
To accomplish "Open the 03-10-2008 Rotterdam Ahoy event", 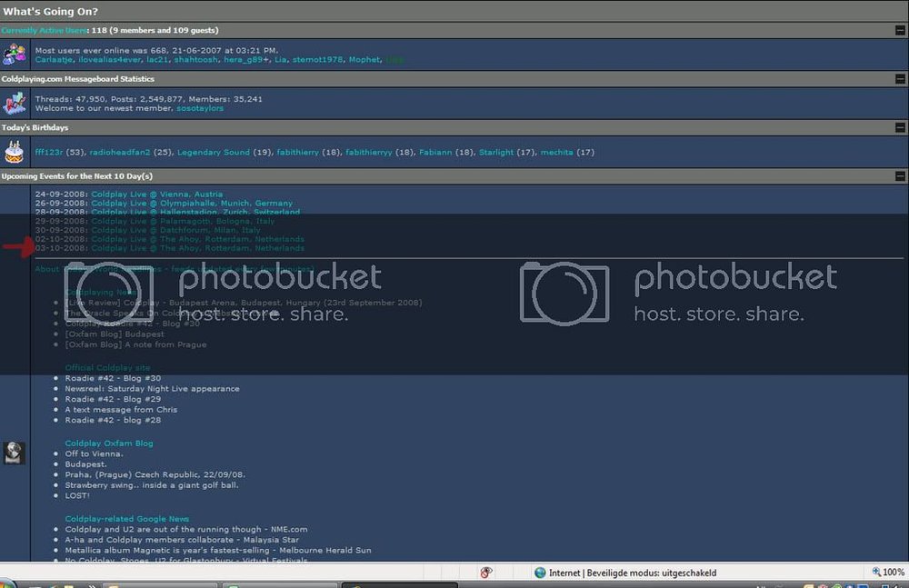I will pos(197,248).
